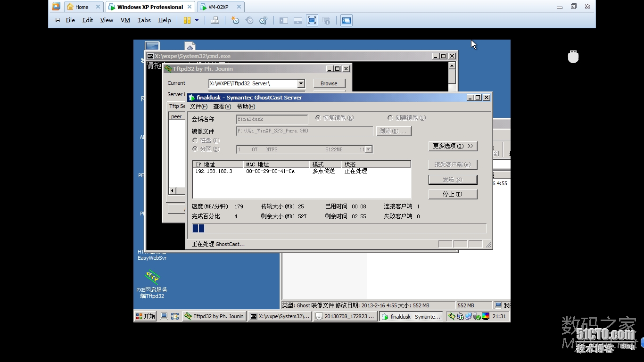The width and height of the screenshot is (644, 362).
Task: Click the display color system tray icon
Action: [486, 316]
